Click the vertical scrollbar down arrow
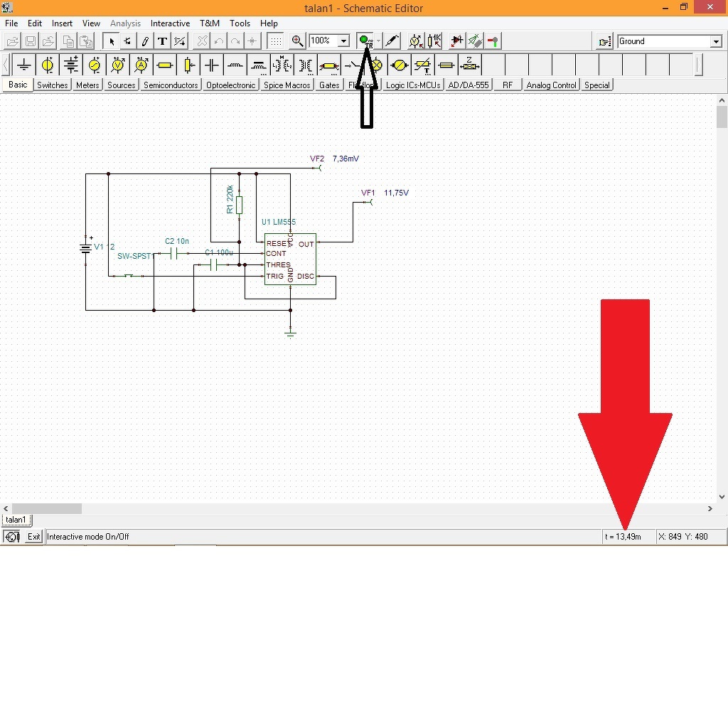Screen dimensions: 728x728 [722, 496]
